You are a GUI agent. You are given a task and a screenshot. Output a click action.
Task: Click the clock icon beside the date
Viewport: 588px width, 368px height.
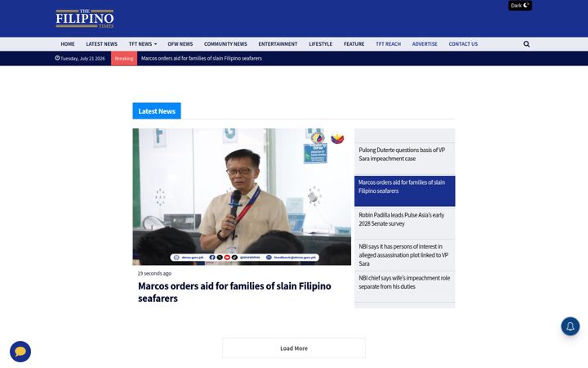point(57,58)
